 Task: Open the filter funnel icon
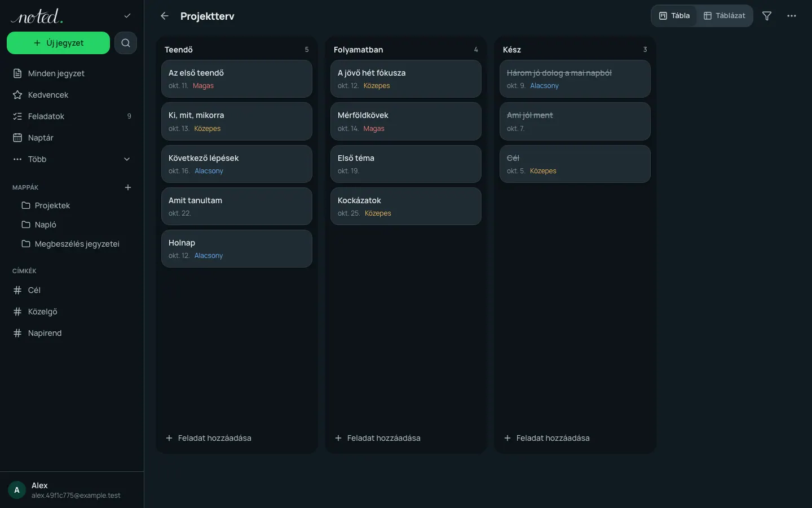[767, 16]
